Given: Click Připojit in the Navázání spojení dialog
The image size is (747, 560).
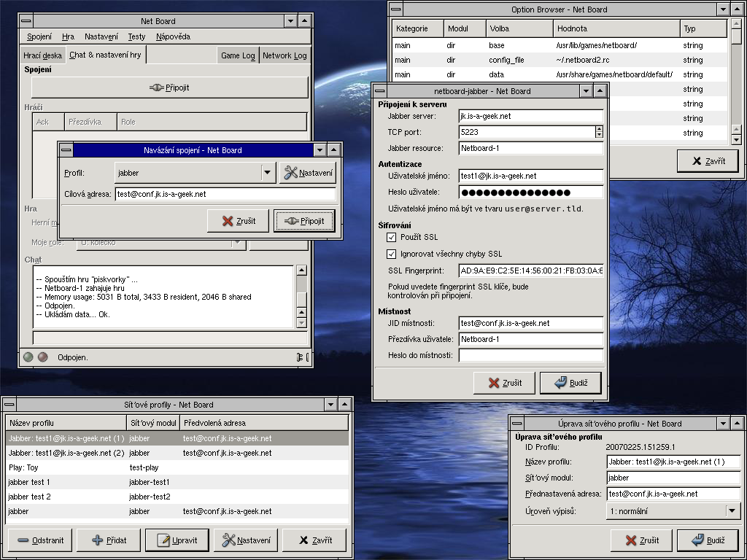Looking at the screenshot, I should point(304,221).
